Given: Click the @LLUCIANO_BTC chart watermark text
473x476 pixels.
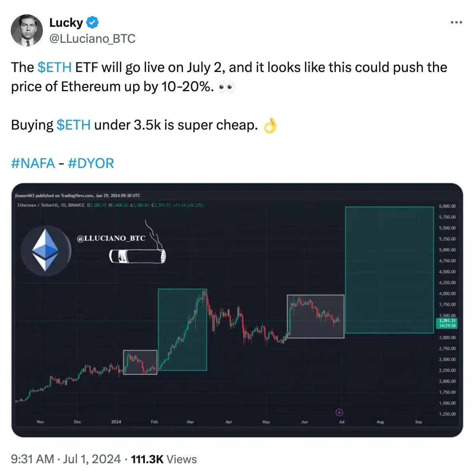Looking at the screenshot, I should tap(111, 238).
